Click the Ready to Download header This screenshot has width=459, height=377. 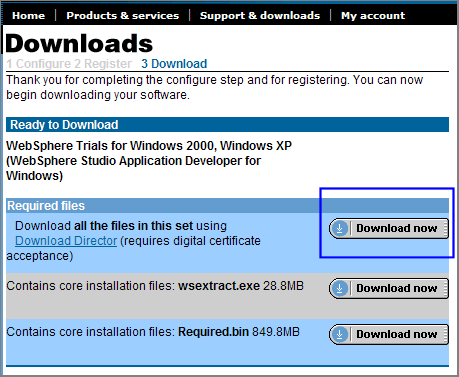click(227, 125)
